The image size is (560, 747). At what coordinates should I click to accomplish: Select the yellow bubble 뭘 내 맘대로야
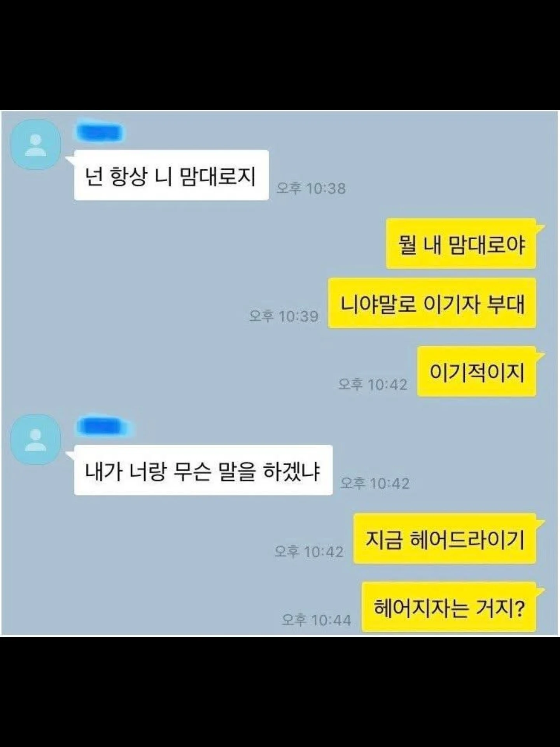(x=461, y=244)
